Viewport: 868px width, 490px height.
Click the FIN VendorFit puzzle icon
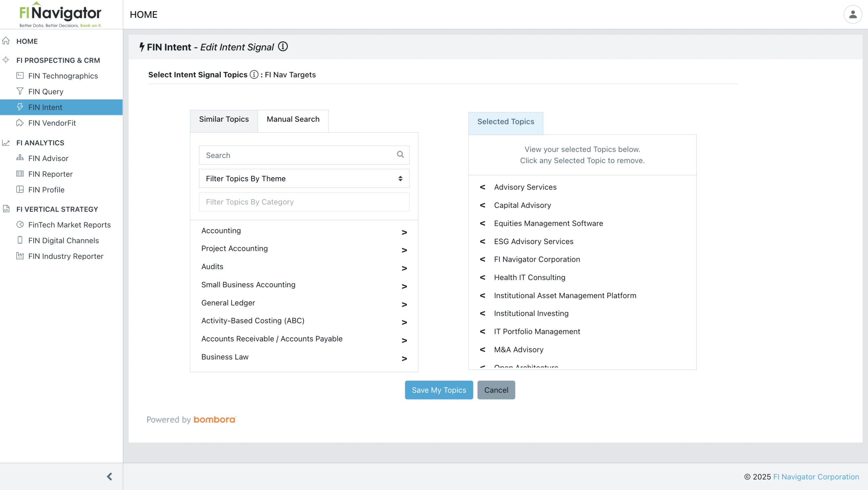coord(20,122)
